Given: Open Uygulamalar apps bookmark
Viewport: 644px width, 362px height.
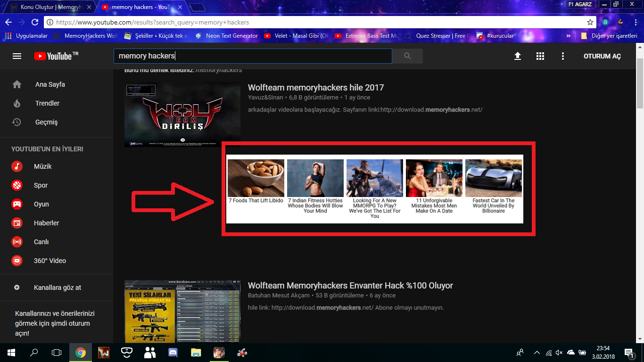Looking at the screenshot, I should pyautogui.click(x=26, y=36).
